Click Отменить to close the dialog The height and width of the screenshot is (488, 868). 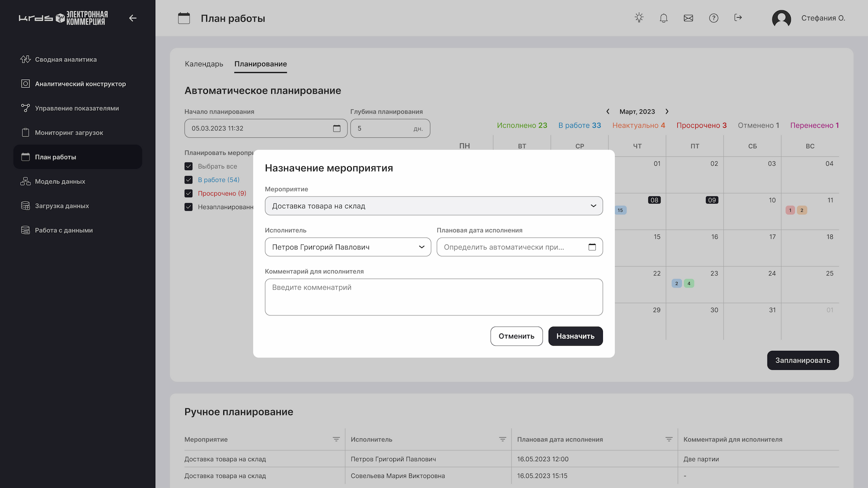coord(516,336)
